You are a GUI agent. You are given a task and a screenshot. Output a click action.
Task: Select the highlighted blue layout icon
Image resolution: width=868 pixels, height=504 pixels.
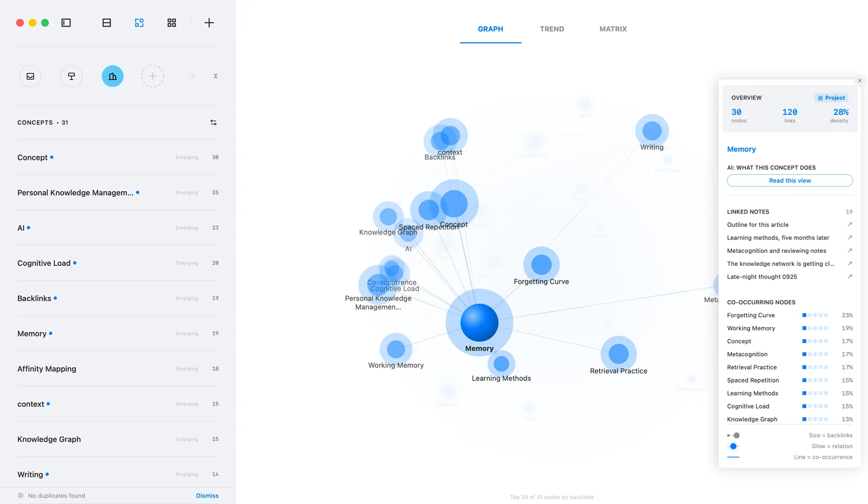coord(139,23)
